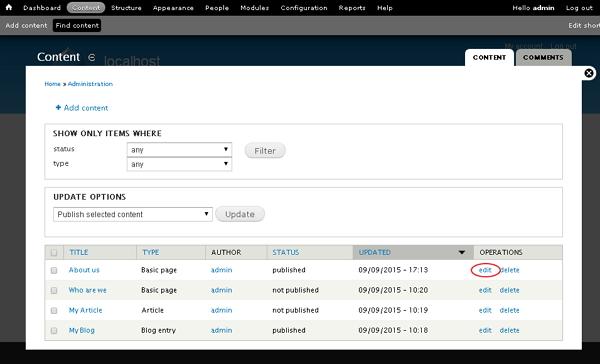Open the Reports menu
Screen dimensions: 600x364
click(352, 8)
